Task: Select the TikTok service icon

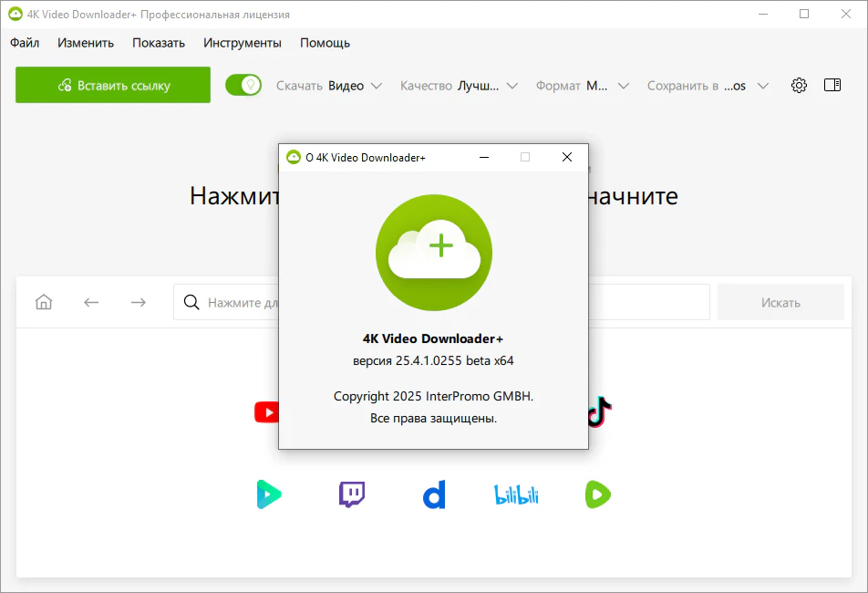Action: pos(598,411)
